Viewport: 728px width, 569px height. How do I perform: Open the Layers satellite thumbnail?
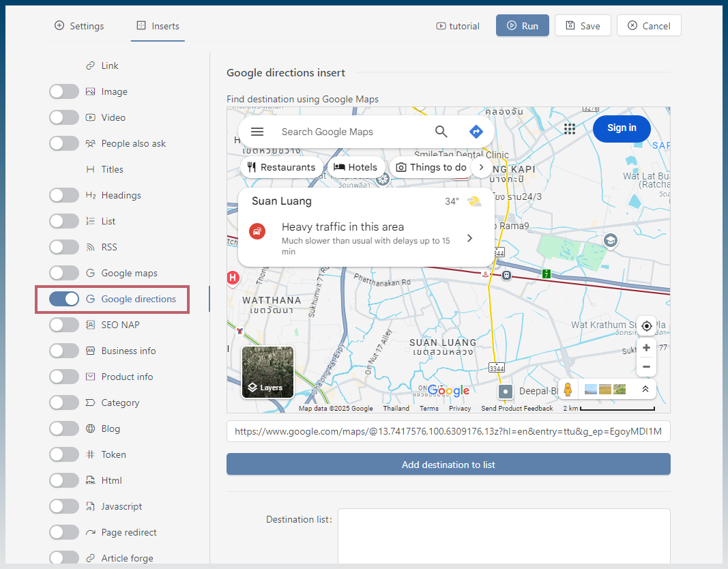[x=268, y=373]
